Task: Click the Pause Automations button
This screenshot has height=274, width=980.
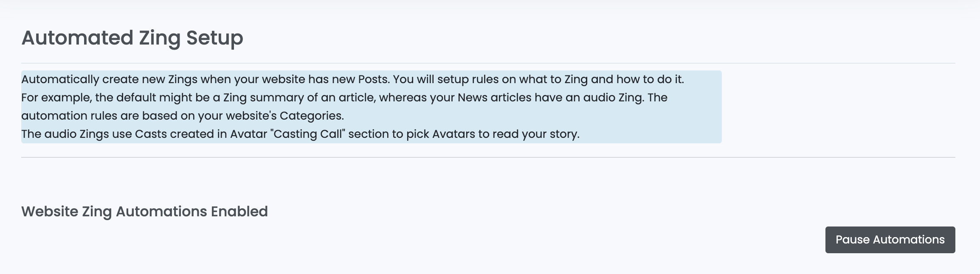Action: tap(890, 240)
